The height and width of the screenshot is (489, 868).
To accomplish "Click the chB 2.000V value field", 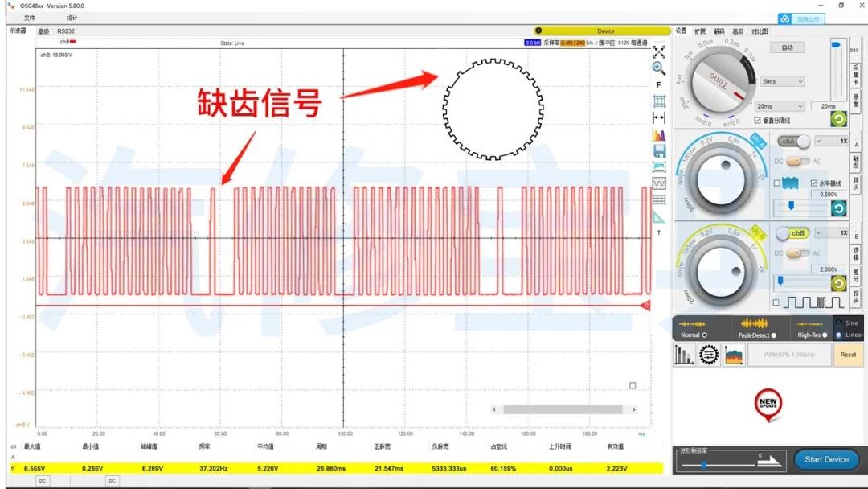I will 828,269.
